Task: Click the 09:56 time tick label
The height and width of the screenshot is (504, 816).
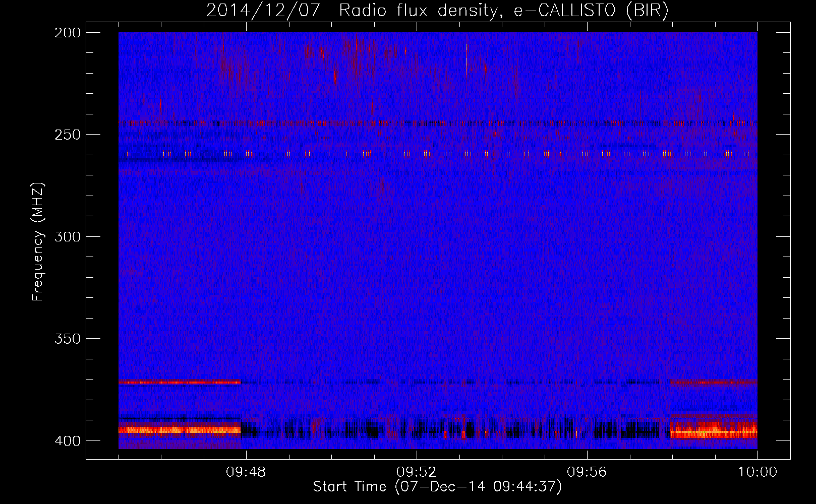Action: click(587, 472)
